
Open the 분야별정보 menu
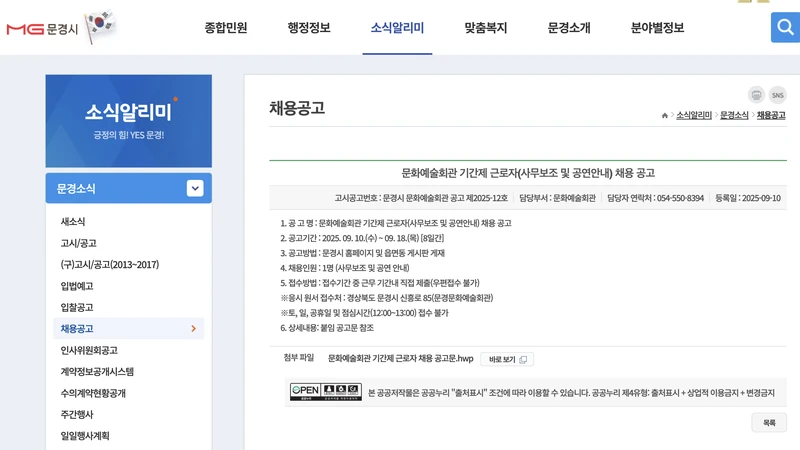(657, 28)
